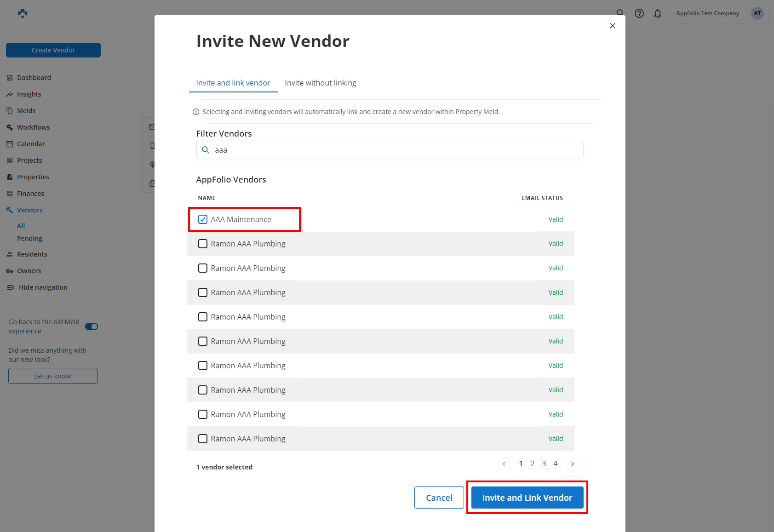Go to next page of vendors
Viewport: 774px width, 532px height.
[x=572, y=463]
